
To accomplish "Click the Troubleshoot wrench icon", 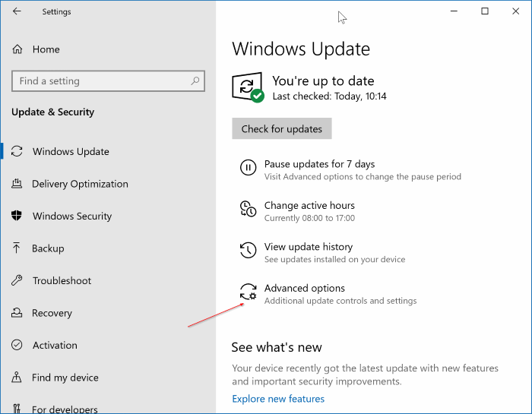I will [x=17, y=280].
